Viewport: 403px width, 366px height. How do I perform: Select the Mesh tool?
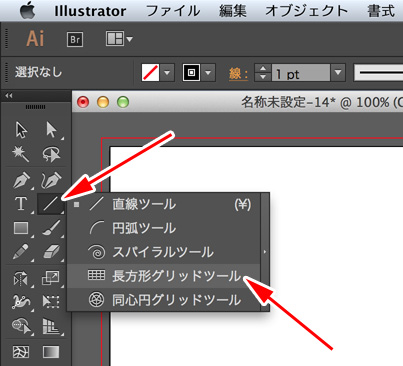[x=21, y=352]
